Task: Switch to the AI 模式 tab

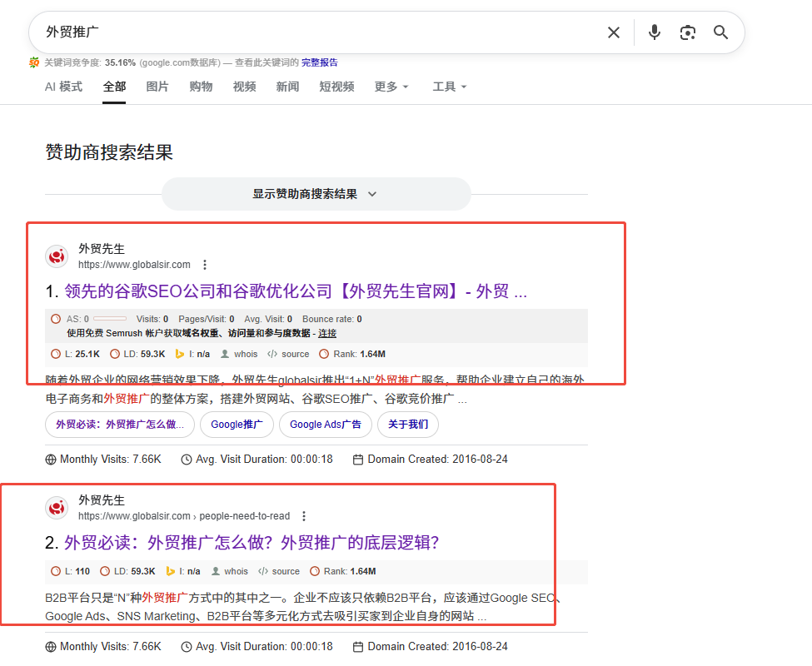Action: (x=63, y=87)
